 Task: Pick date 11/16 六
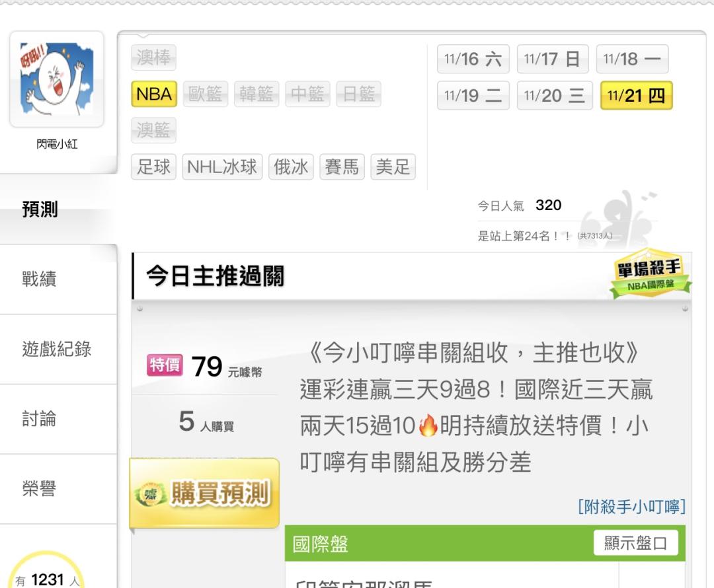point(473,59)
